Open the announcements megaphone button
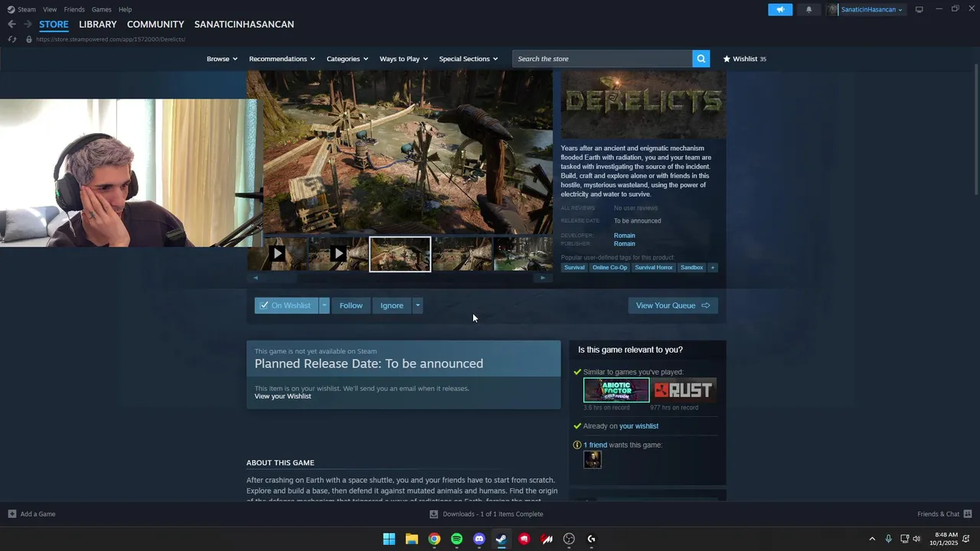 coord(780,9)
